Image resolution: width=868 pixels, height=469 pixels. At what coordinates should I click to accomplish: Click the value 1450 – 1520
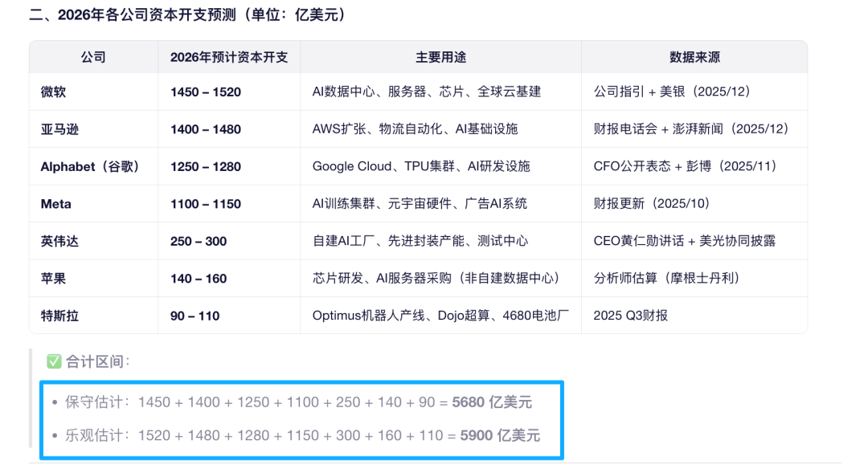[x=206, y=92]
